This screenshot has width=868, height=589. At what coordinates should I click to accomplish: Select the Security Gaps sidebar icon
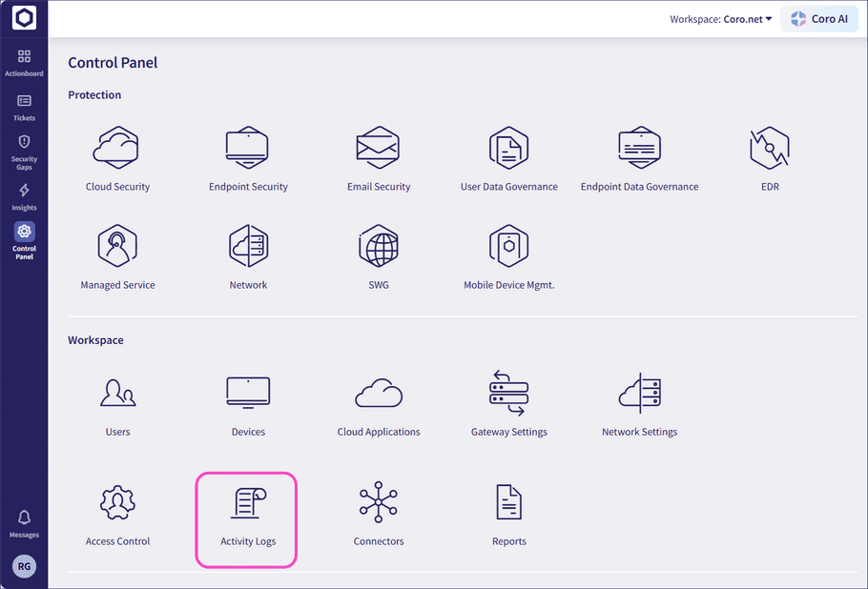tap(24, 150)
